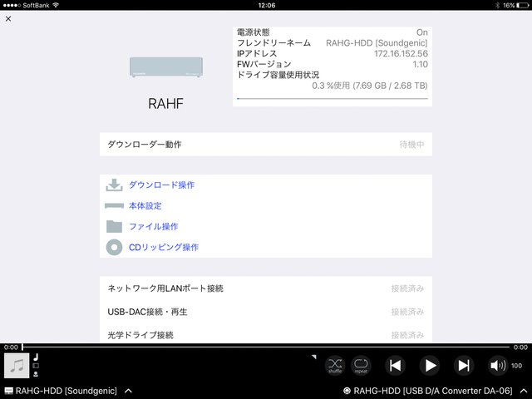This screenshot has height=399, width=532.
Task: Click the speaker volume icon
Action: [497, 365]
